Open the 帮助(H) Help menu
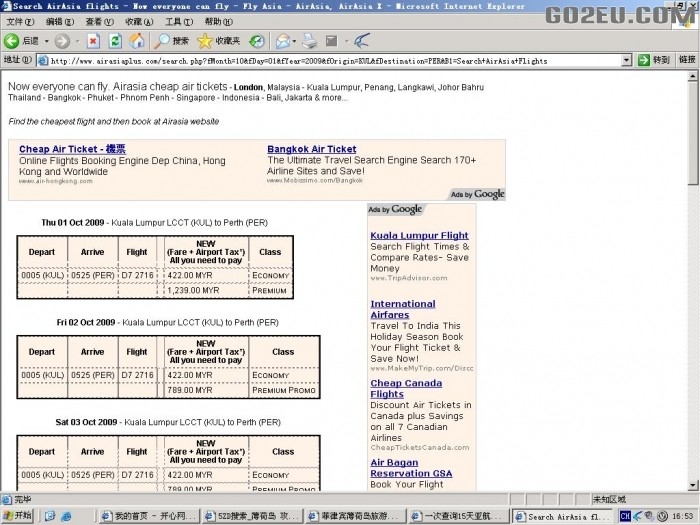Screen dimensions: 700x525 tap(219, 21)
